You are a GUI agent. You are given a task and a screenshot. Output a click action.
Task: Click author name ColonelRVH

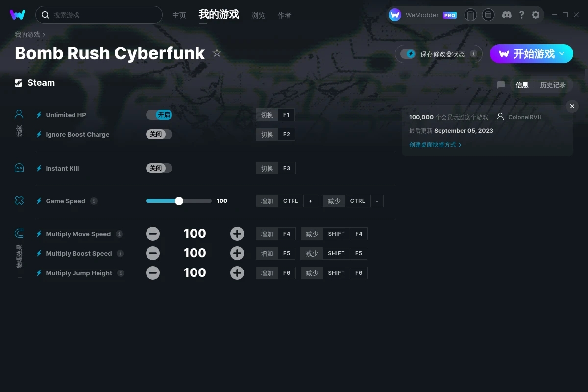tap(525, 117)
